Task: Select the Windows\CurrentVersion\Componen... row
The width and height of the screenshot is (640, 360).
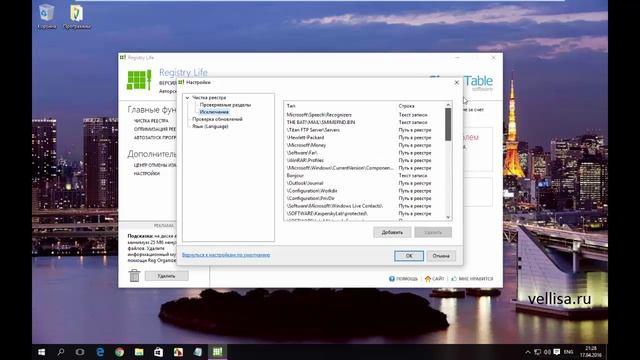Action: [x=364, y=168]
